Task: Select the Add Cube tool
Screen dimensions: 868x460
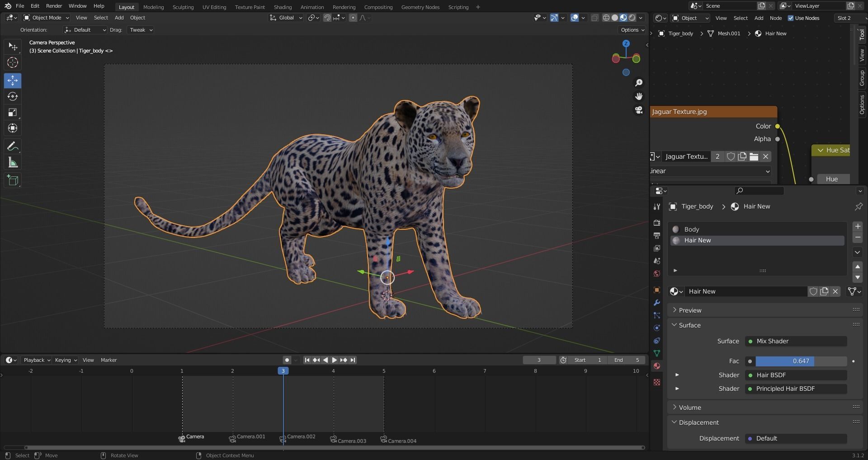Action: [x=13, y=180]
